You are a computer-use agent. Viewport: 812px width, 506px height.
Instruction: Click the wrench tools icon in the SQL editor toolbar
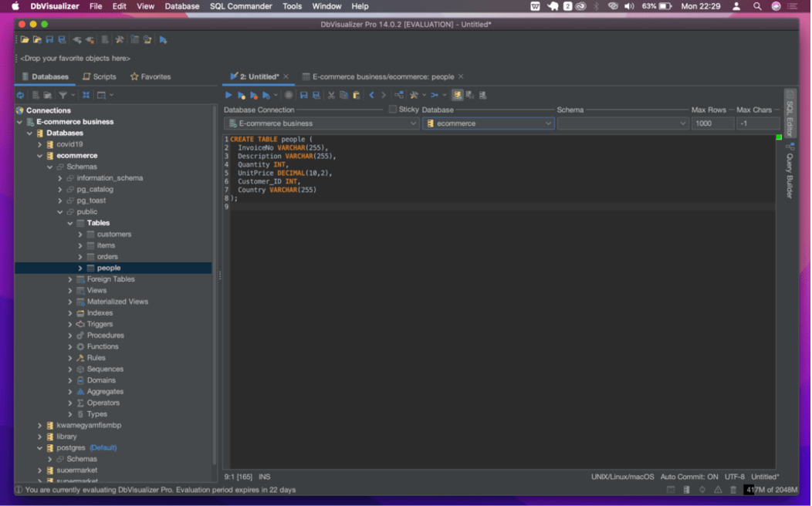414,95
